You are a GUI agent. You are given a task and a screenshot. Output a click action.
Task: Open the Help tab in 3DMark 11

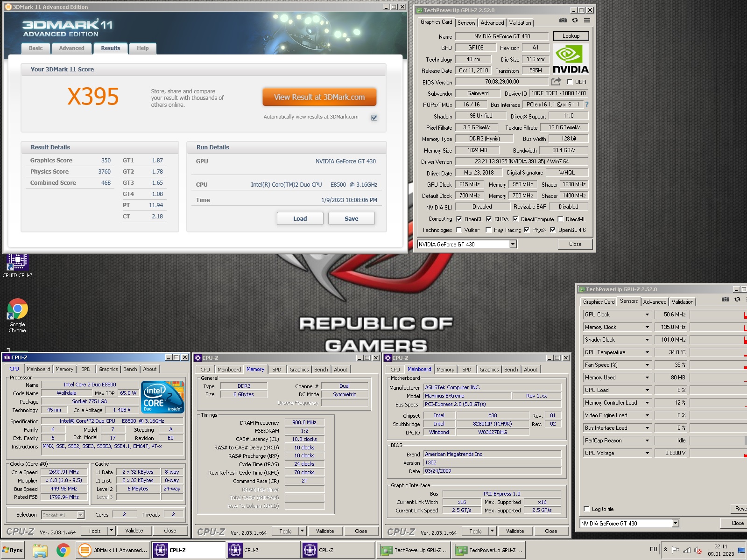142,48
